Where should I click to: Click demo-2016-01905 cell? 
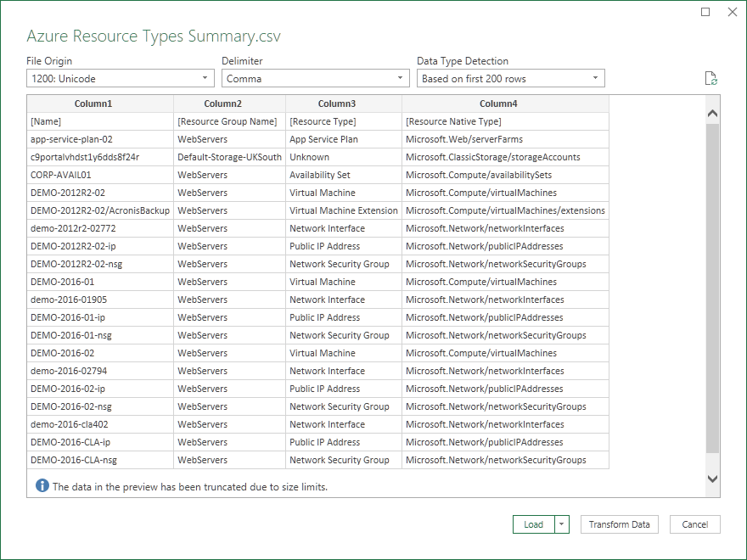click(x=100, y=300)
